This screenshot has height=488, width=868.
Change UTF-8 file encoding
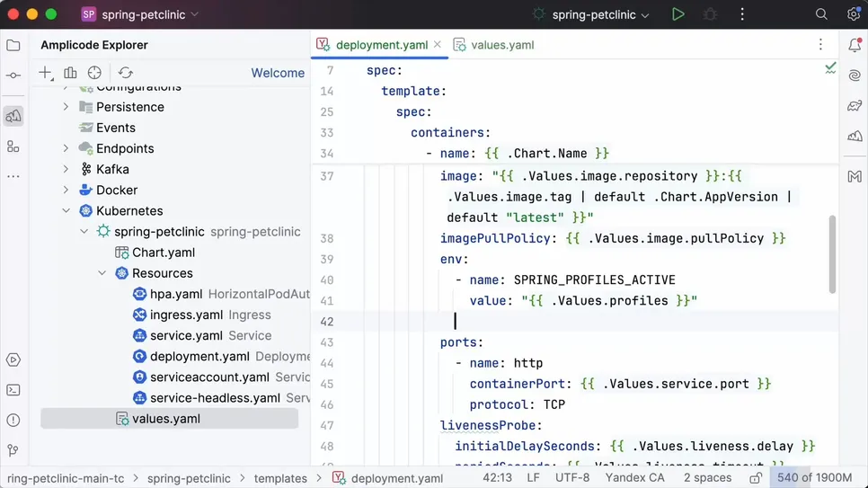[x=572, y=477]
